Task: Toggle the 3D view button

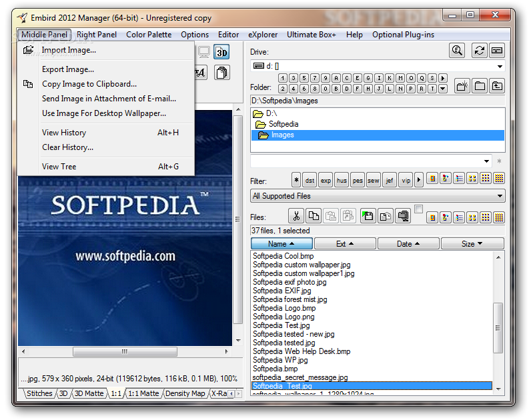Action: [x=221, y=52]
